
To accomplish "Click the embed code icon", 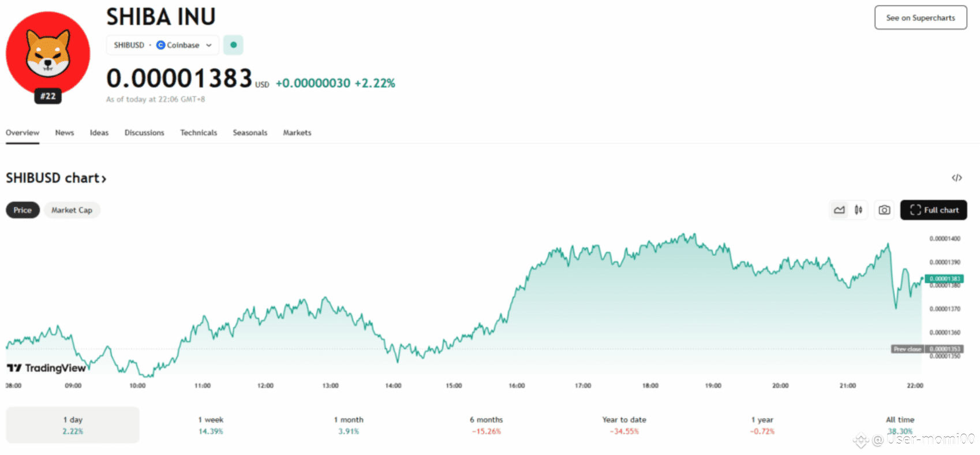I will point(957,178).
